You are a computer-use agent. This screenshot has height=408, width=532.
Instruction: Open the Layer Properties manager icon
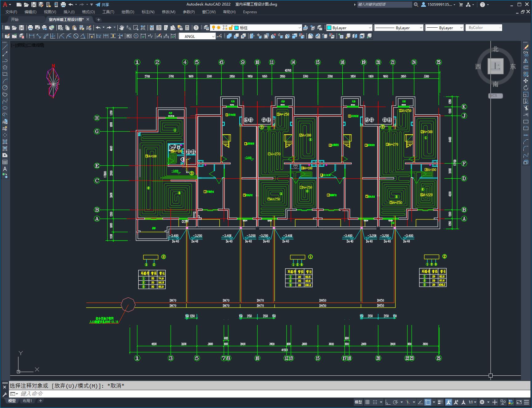(206, 28)
